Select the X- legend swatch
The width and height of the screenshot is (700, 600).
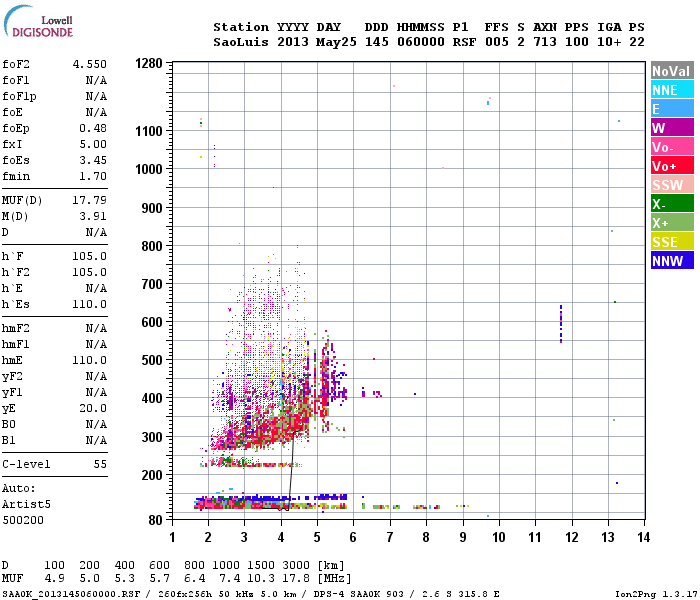point(672,204)
